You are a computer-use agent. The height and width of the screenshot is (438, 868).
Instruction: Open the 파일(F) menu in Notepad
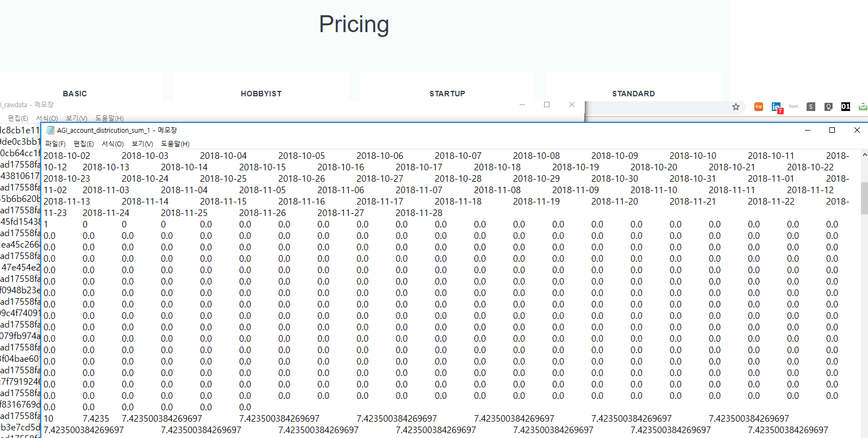55,144
